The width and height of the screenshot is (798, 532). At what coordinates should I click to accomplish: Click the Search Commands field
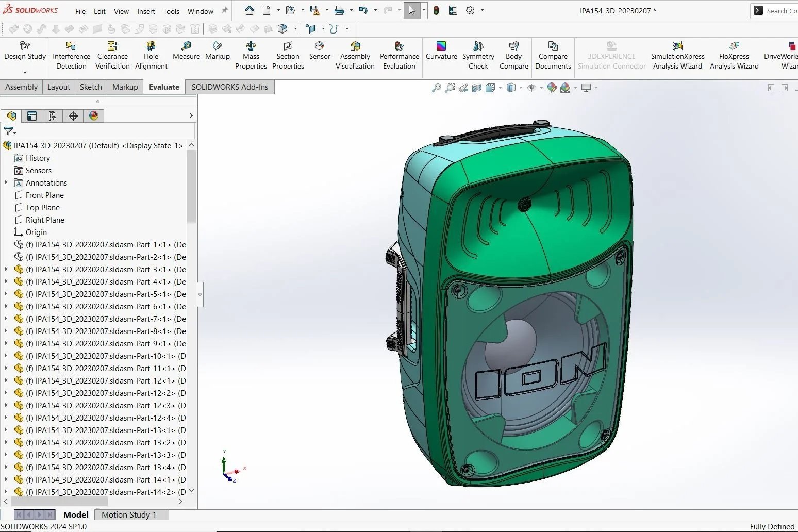781,11
